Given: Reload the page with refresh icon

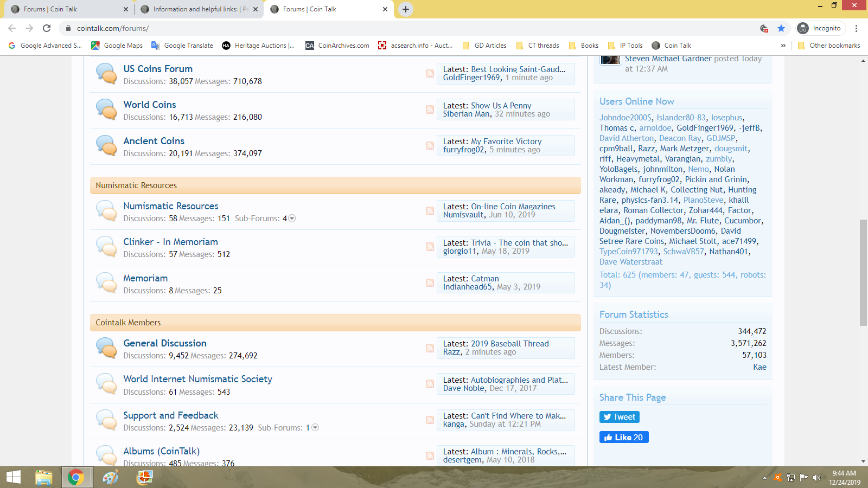Looking at the screenshot, I should [x=47, y=28].
